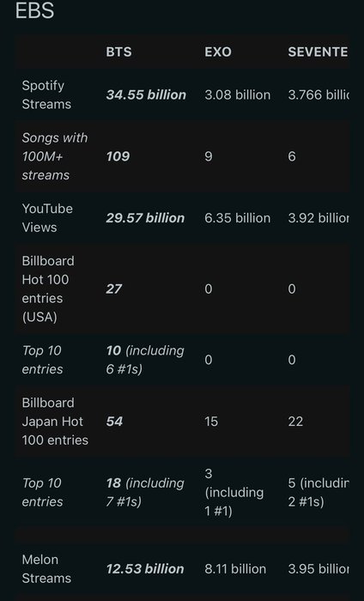
Task: Select the SEVENTEEN column header
Action: [318, 52]
